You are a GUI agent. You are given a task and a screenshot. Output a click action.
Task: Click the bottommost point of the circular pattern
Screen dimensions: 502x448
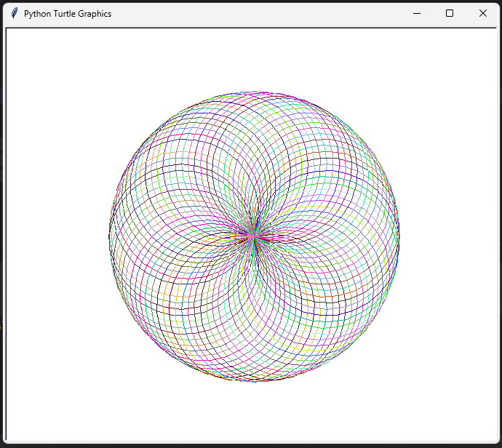coord(253,381)
